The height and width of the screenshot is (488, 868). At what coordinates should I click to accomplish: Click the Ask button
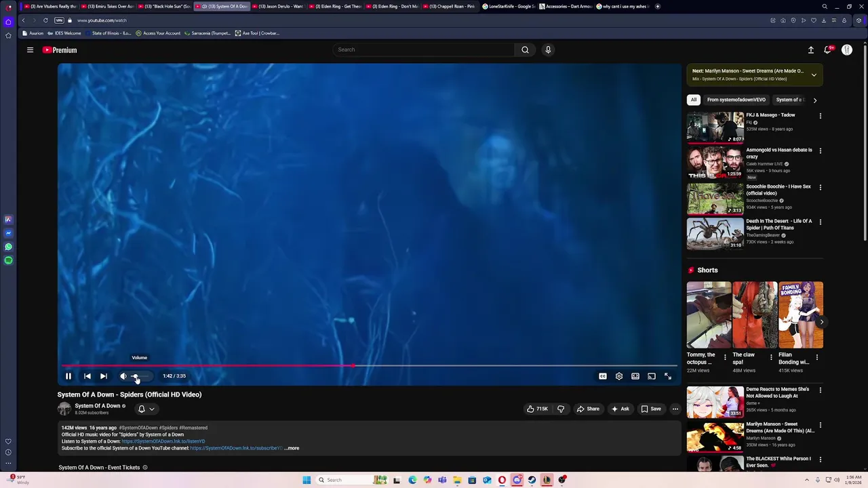pyautogui.click(x=620, y=409)
